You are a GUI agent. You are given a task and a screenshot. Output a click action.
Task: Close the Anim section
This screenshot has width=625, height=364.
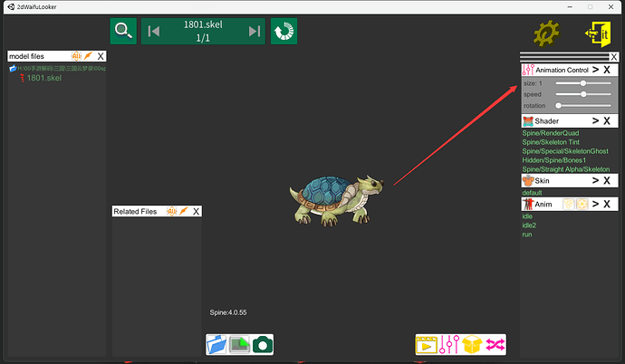607,204
